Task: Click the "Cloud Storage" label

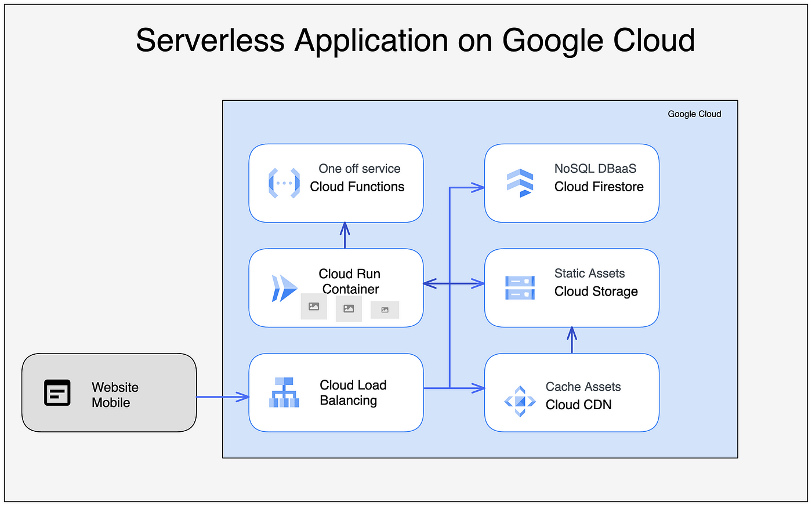Action: 596,292
